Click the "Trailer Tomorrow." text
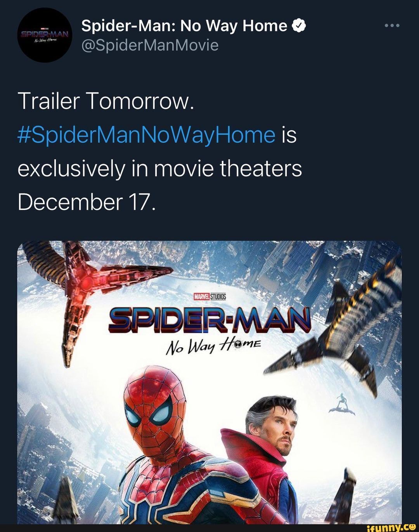The image size is (419, 532). (105, 102)
